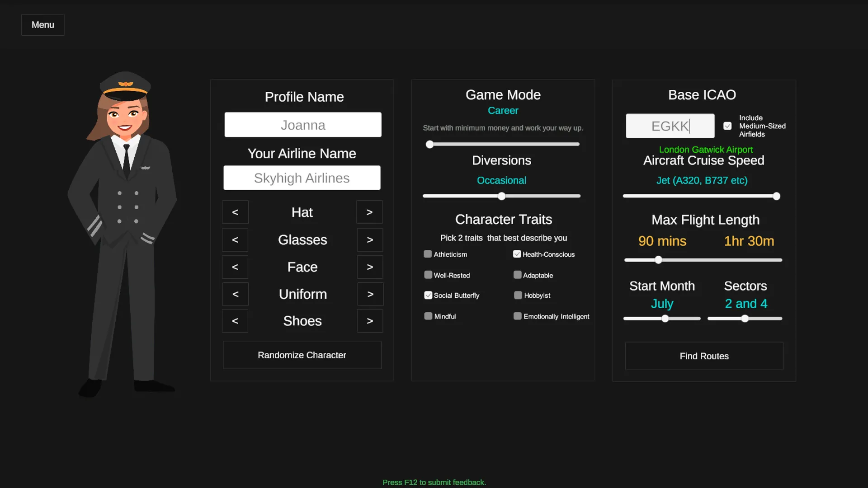
Task: Click previous arrow for Glasses
Action: pyautogui.click(x=235, y=240)
